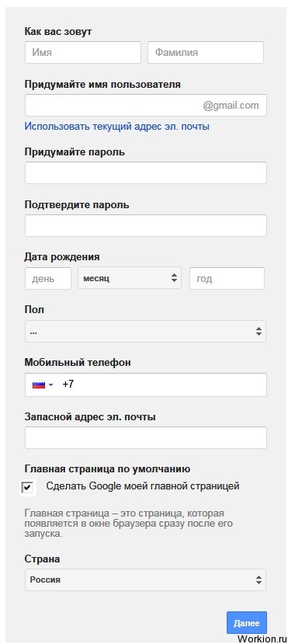Click the Придумайте пароль password field
Viewport: 288px width, 644px height.
click(146, 173)
